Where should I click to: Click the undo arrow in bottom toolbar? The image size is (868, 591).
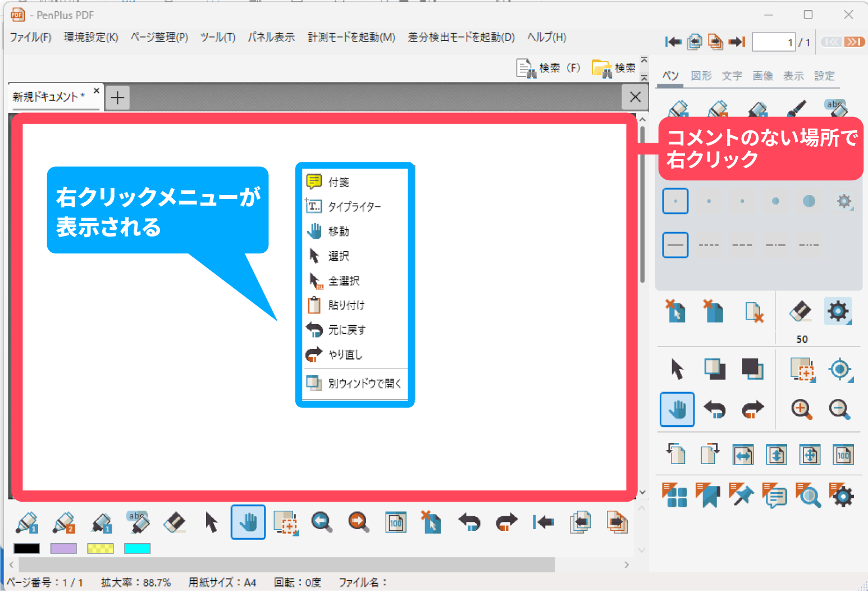469,522
